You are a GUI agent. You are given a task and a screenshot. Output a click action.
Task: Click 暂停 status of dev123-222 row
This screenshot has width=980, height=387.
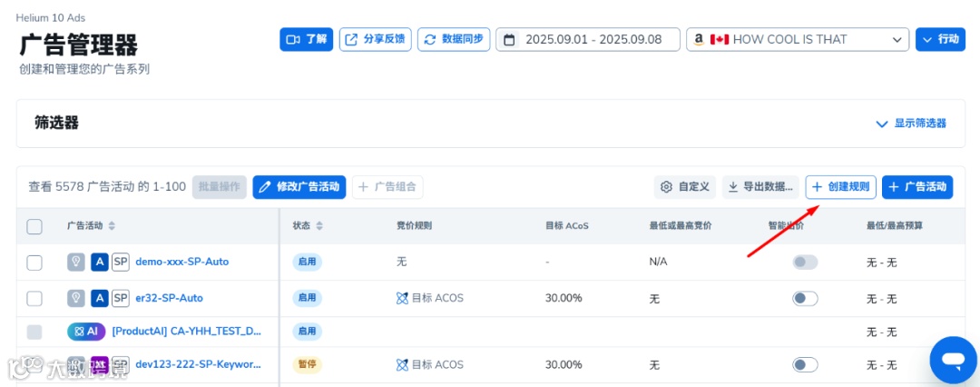pyautogui.click(x=307, y=364)
